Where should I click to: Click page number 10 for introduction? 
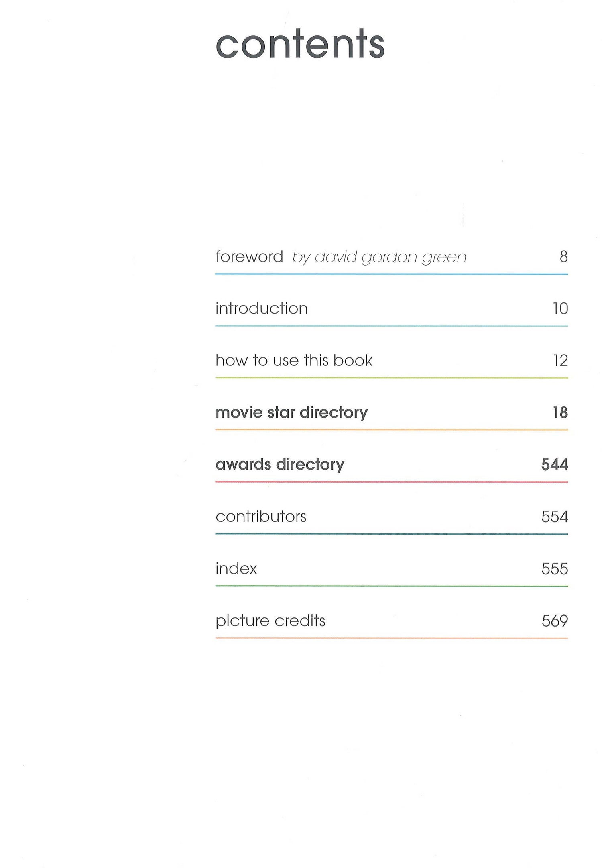[x=560, y=308]
